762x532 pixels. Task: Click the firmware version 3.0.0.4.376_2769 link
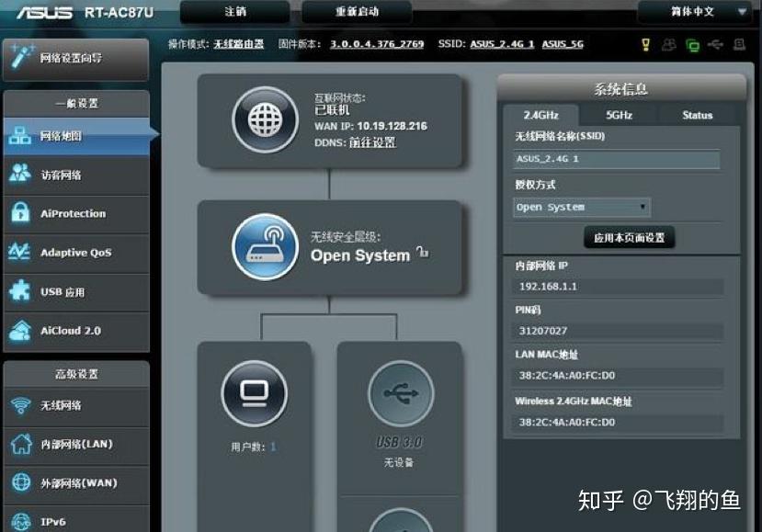tap(377, 44)
